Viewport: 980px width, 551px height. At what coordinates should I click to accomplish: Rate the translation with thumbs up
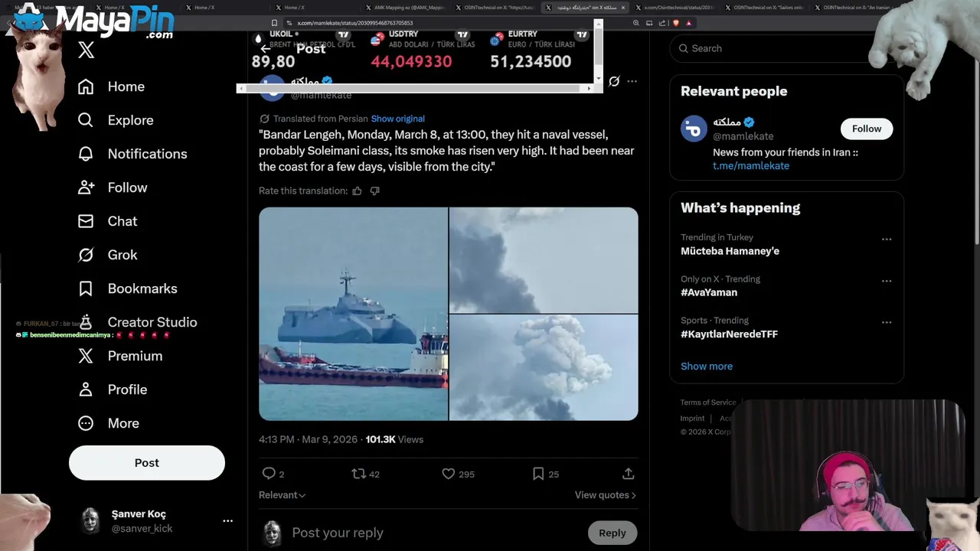(357, 191)
